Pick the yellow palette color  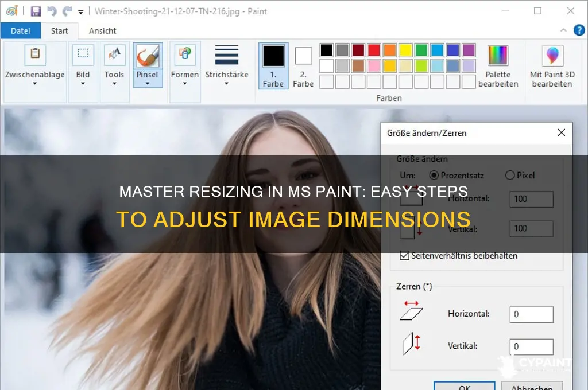tap(405, 50)
